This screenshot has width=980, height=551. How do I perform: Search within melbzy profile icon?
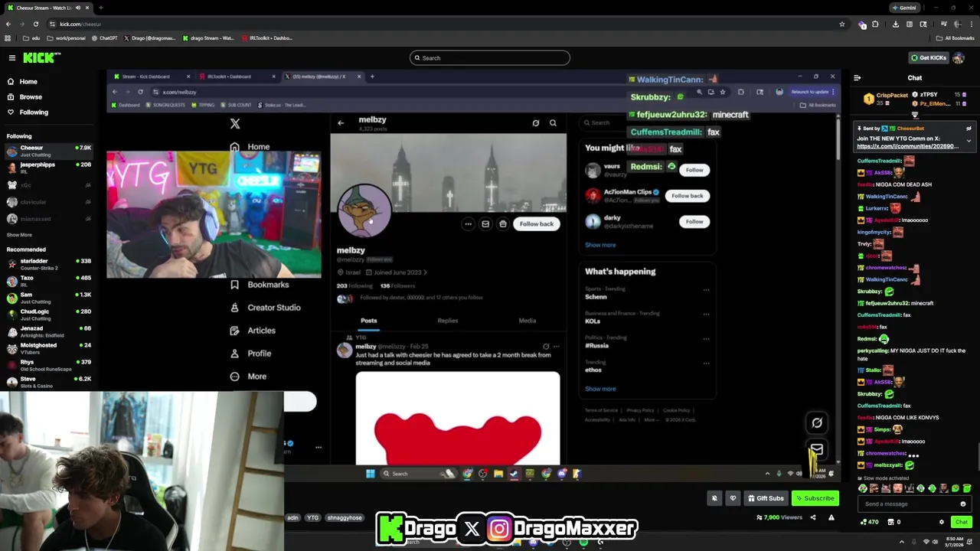(553, 122)
